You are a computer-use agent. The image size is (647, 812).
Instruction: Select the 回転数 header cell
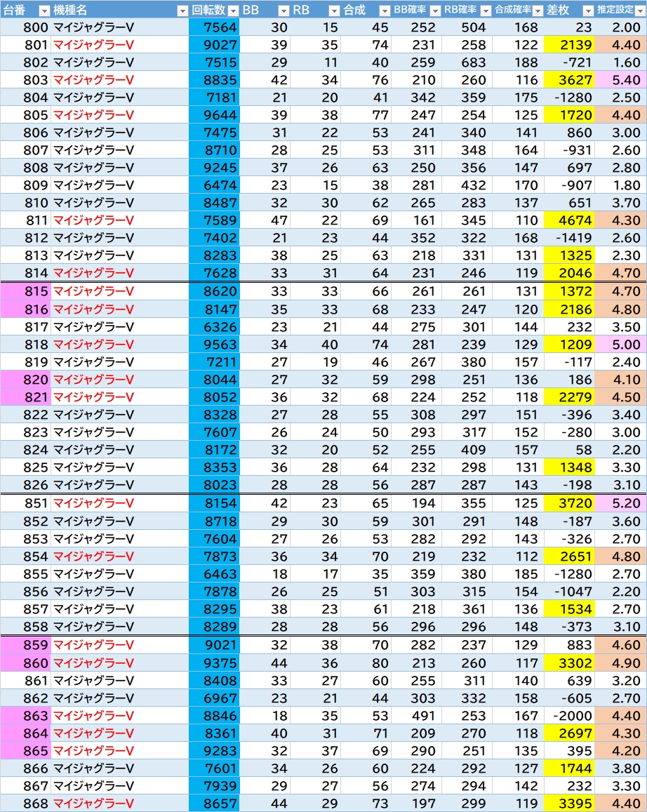pos(214,10)
